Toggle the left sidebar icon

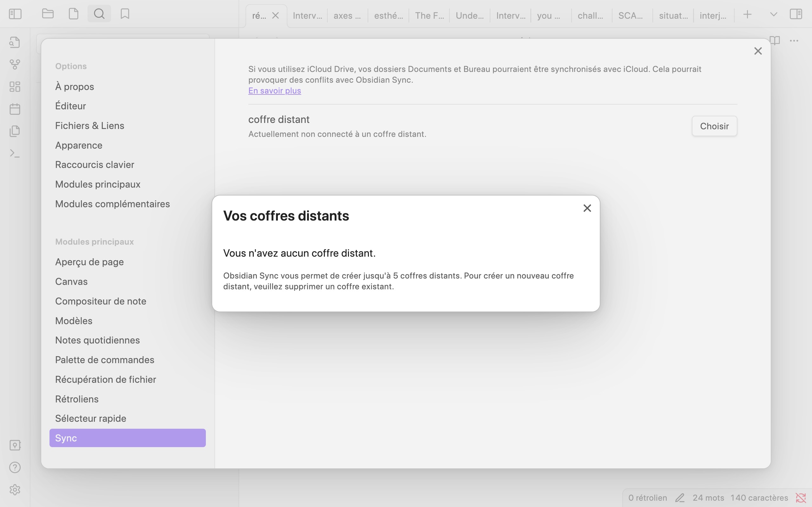point(15,14)
